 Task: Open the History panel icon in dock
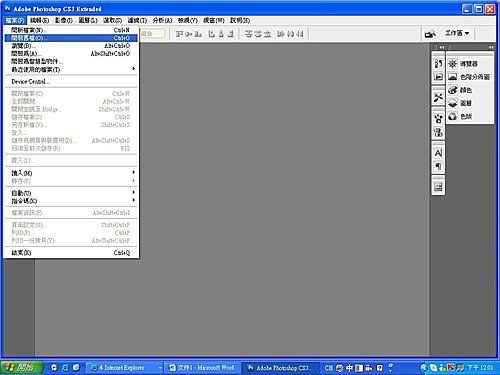pos(438,63)
